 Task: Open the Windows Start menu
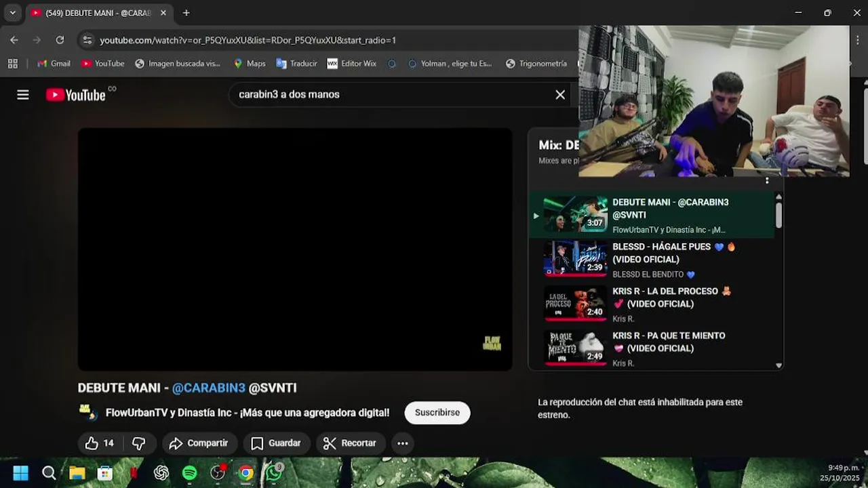[20, 472]
